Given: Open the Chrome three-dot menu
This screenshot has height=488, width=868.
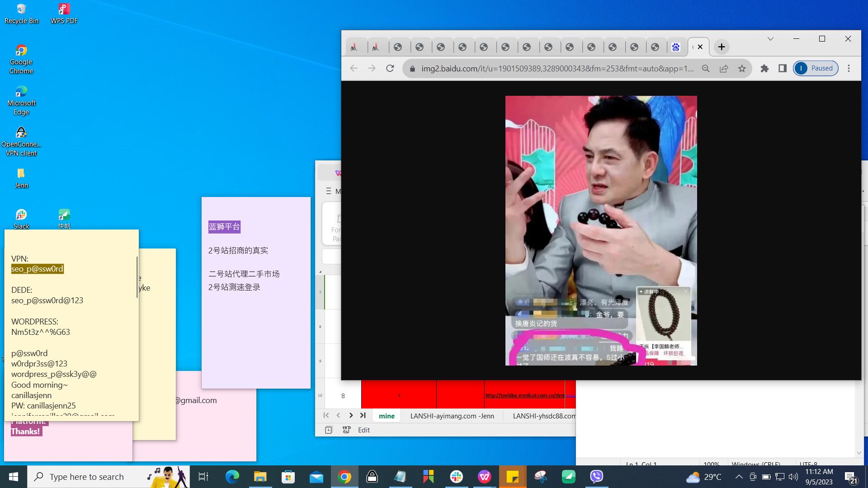Looking at the screenshot, I should [849, 68].
